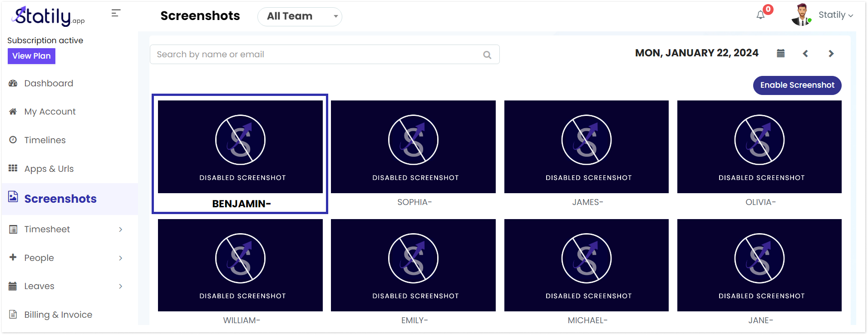Expand the People submenu chevron

121,258
